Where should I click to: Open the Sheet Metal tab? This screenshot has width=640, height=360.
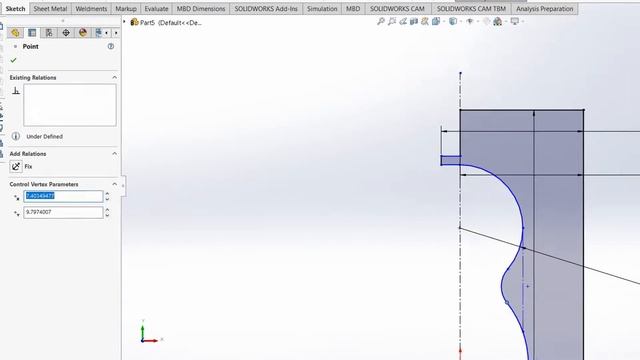(50, 9)
